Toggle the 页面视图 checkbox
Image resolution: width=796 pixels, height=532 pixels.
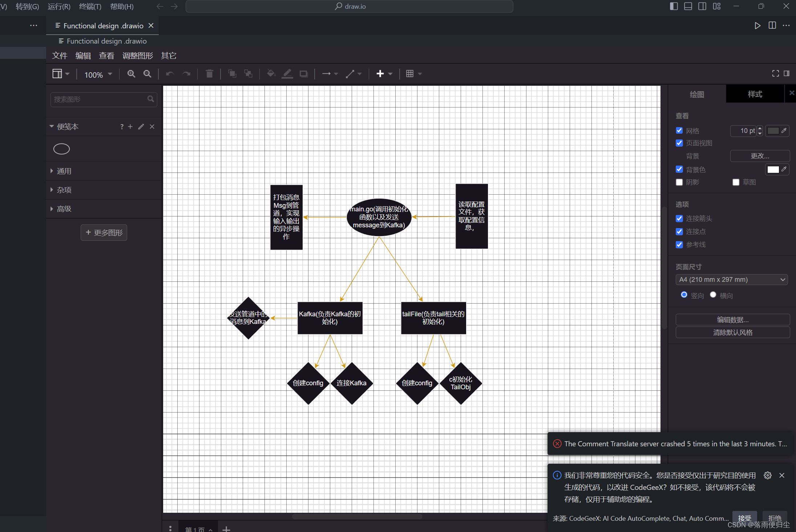679,143
